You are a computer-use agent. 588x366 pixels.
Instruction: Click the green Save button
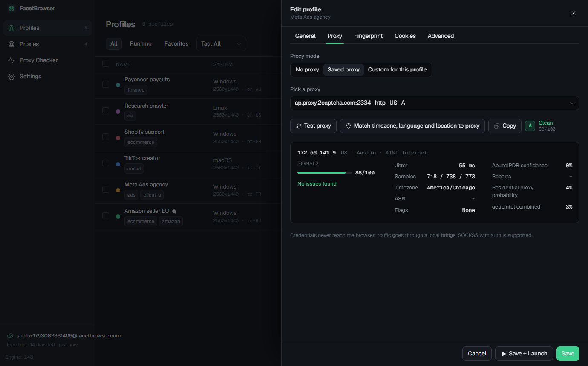568,354
